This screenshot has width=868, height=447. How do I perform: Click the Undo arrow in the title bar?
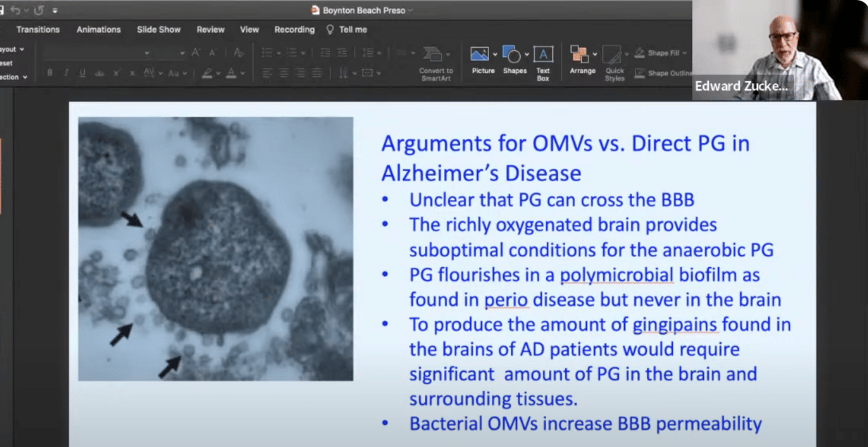[14, 10]
